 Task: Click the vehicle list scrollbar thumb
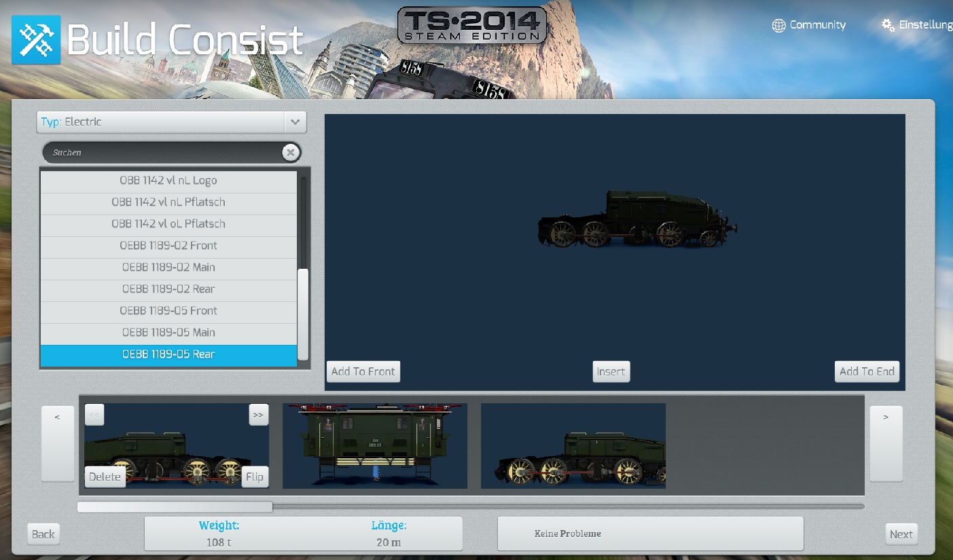click(303, 314)
